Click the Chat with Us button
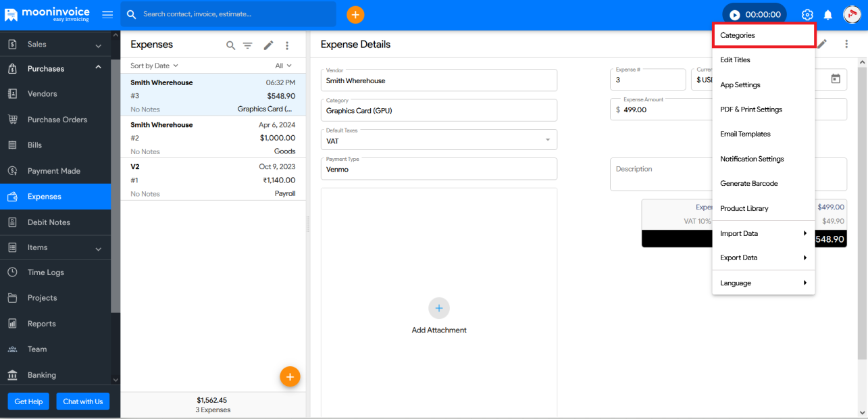 83,401
